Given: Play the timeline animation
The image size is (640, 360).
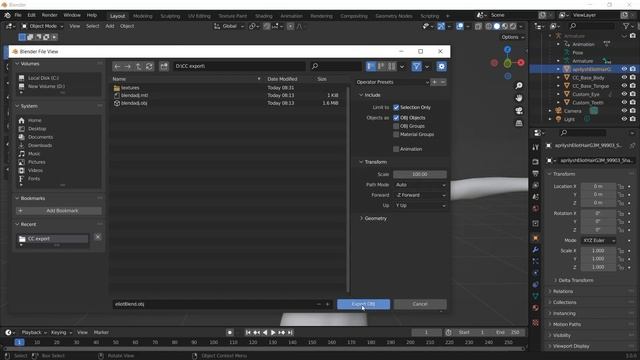Looking at the screenshot, I should (x=273, y=333).
